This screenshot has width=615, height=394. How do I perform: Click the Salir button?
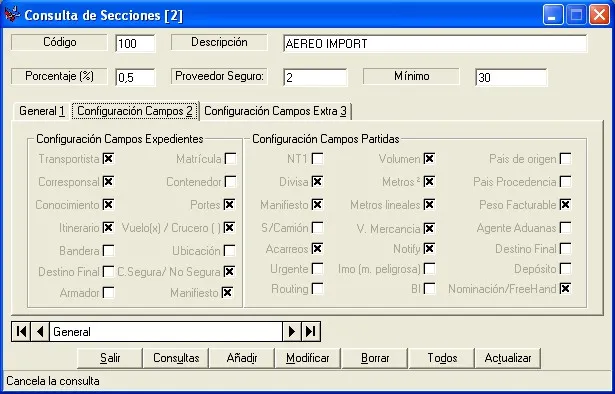pyautogui.click(x=110, y=358)
